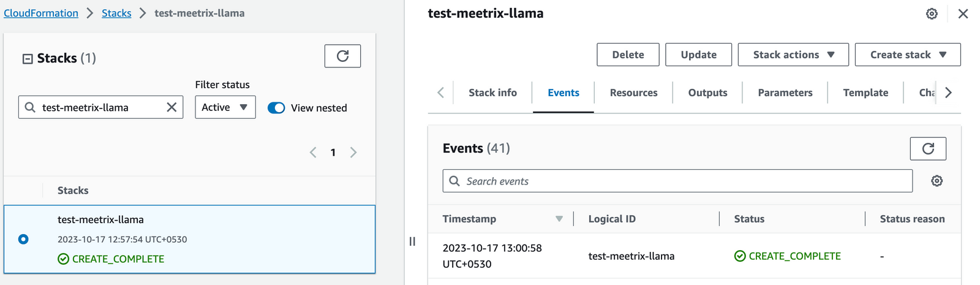Image resolution: width=980 pixels, height=285 pixels.
Task: Open the stack detail panel settings gear
Action: pos(932,13)
